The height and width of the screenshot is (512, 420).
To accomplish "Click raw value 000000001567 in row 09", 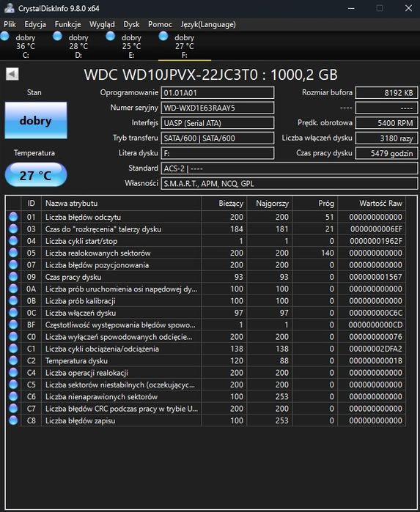I will 375,277.
